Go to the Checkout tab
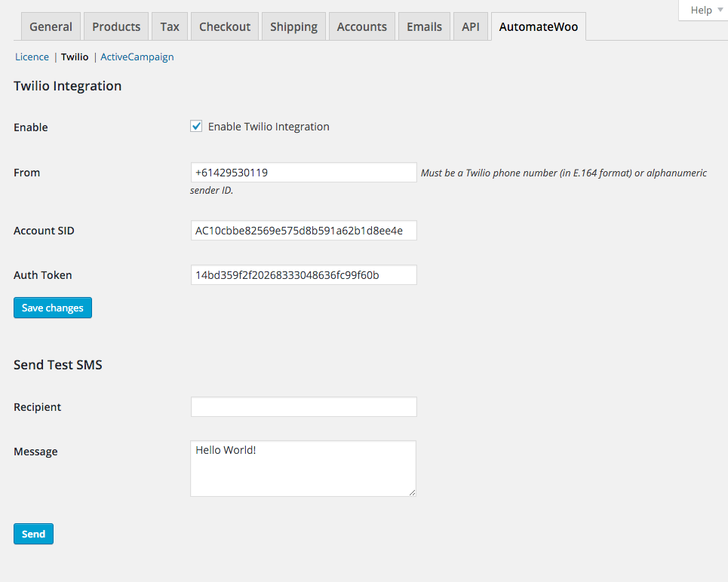728x582 pixels. (225, 26)
